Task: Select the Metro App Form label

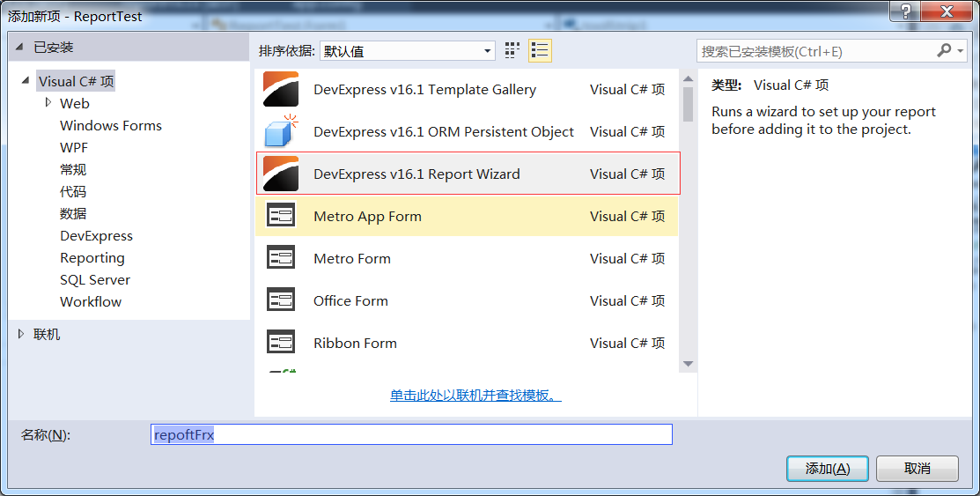Action: click(x=367, y=217)
